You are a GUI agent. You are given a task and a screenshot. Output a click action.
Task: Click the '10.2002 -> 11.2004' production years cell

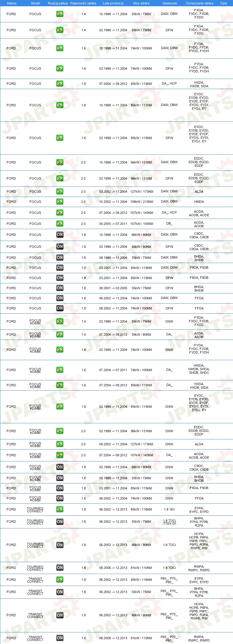(113, 202)
